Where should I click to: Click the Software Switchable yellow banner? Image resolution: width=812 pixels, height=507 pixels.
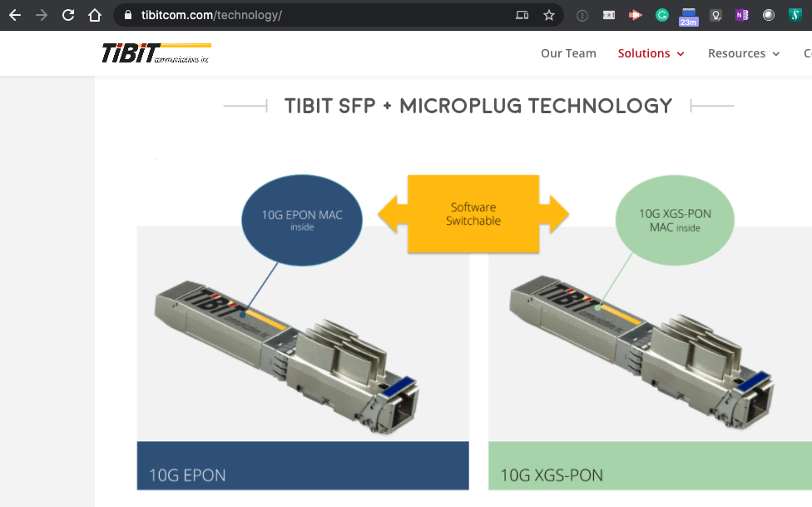pos(473,214)
